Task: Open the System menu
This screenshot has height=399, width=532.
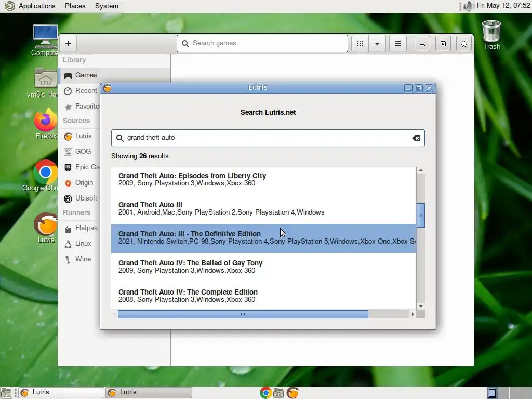Action: [107, 6]
